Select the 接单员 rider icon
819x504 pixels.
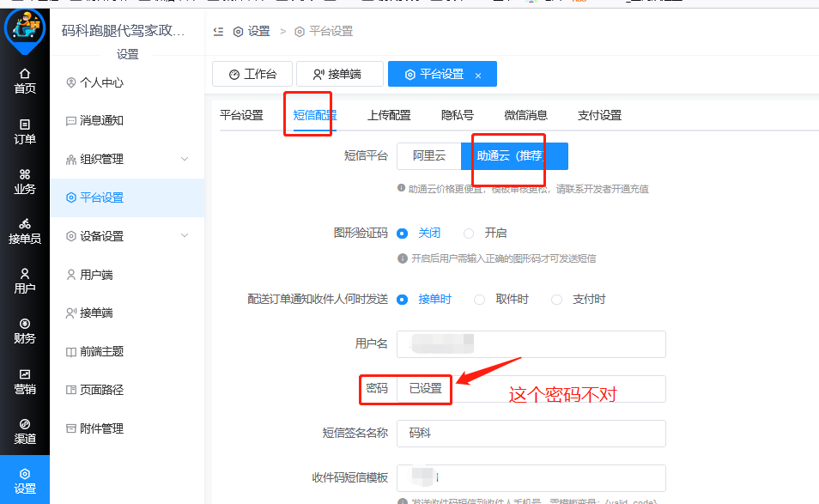[25, 223]
